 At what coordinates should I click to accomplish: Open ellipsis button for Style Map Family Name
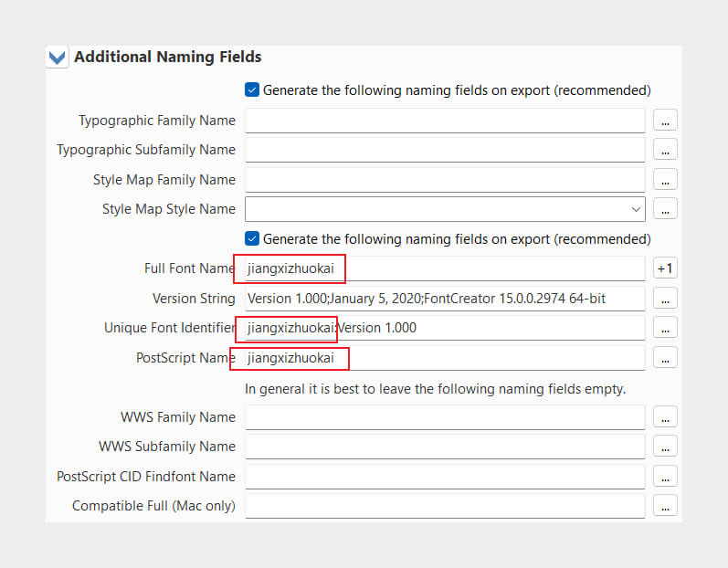(665, 179)
